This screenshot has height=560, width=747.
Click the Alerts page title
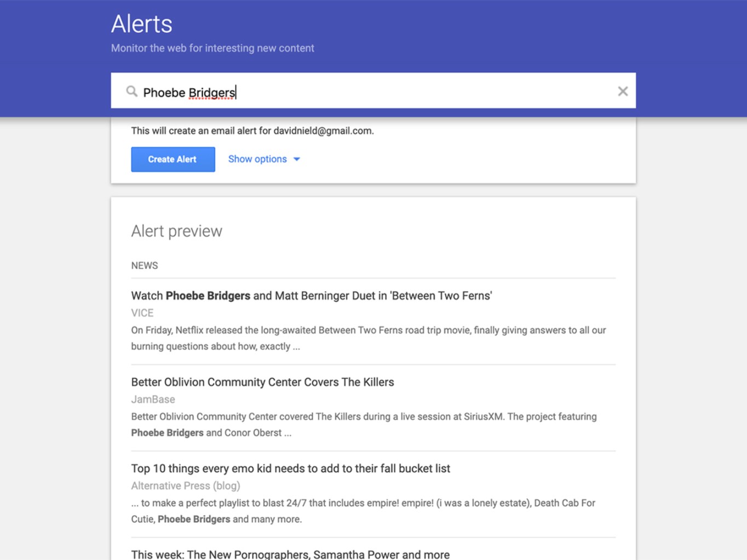141,24
